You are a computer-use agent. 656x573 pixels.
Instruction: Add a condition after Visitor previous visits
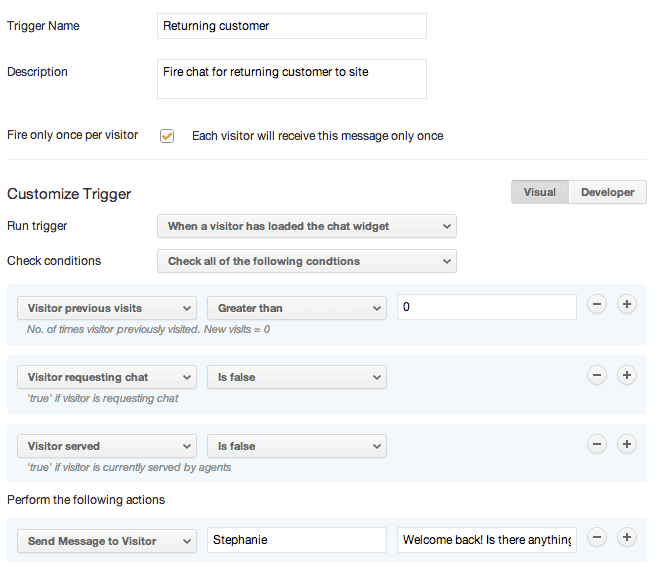point(627,305)
